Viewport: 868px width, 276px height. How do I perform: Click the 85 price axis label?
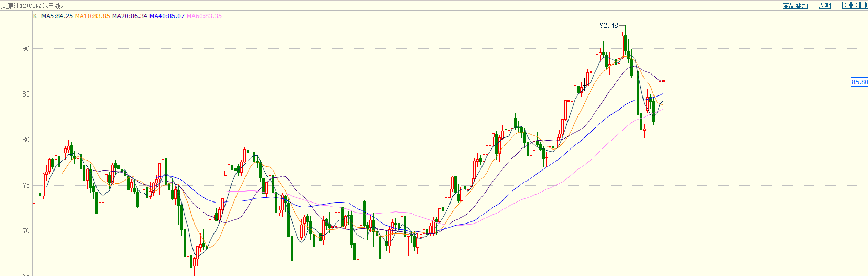click(x=26, y=94)
